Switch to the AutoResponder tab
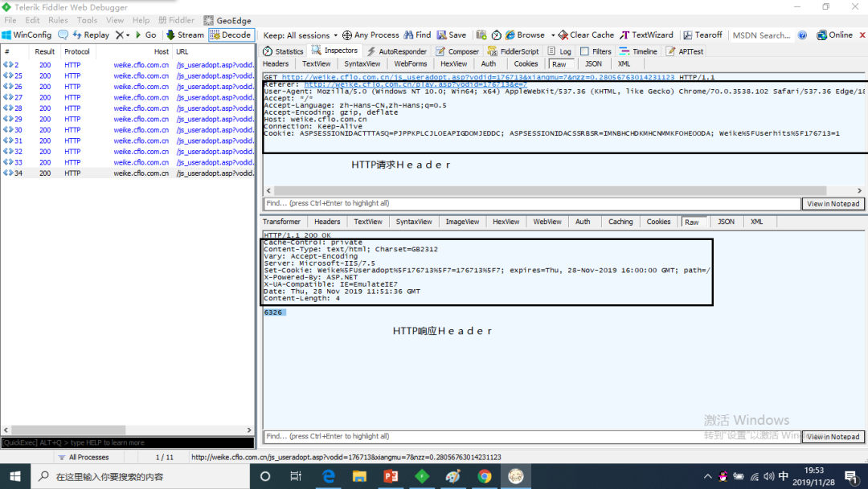This screenshot has width=868, height=489. (397, 51)
